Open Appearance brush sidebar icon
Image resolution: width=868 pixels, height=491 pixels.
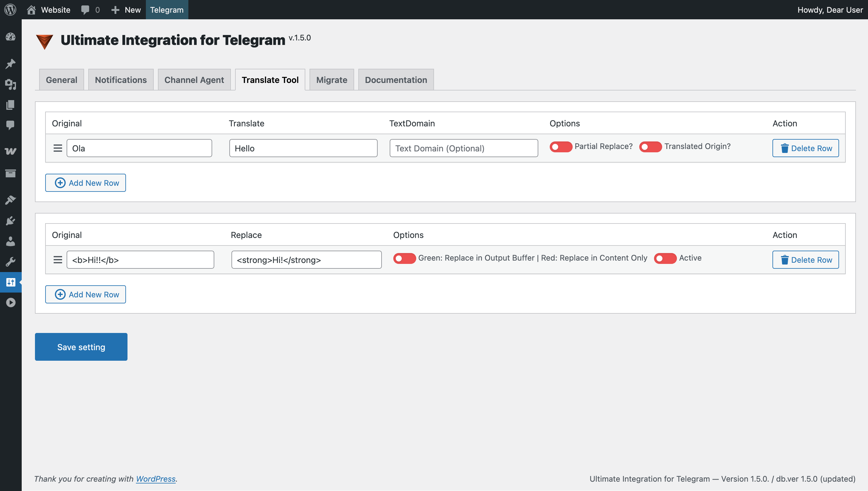[x=11, y=200]
